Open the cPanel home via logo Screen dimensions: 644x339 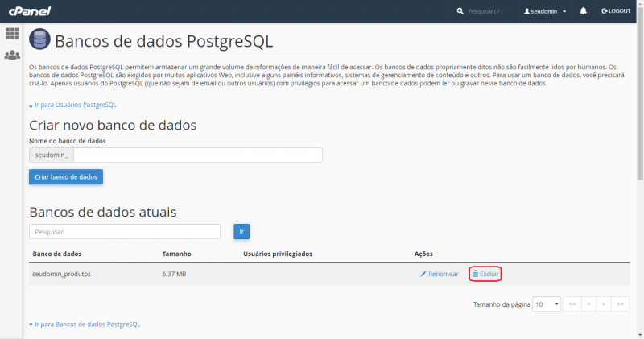30,11
